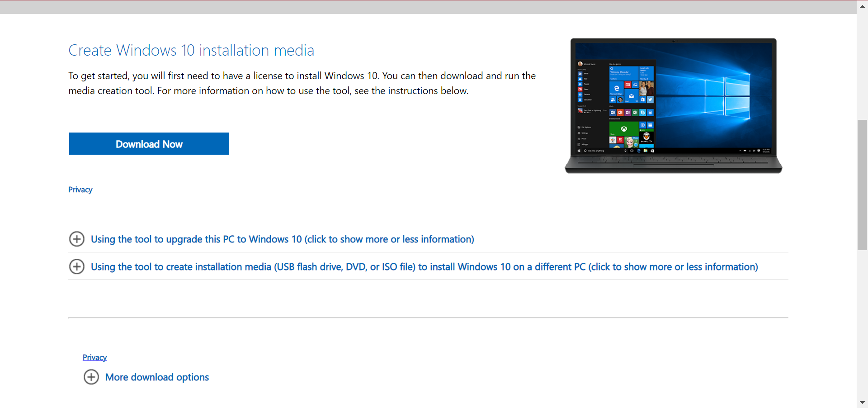Expand More download options
The height and width of the screenshot is (408, 868).
pos(157,377)
